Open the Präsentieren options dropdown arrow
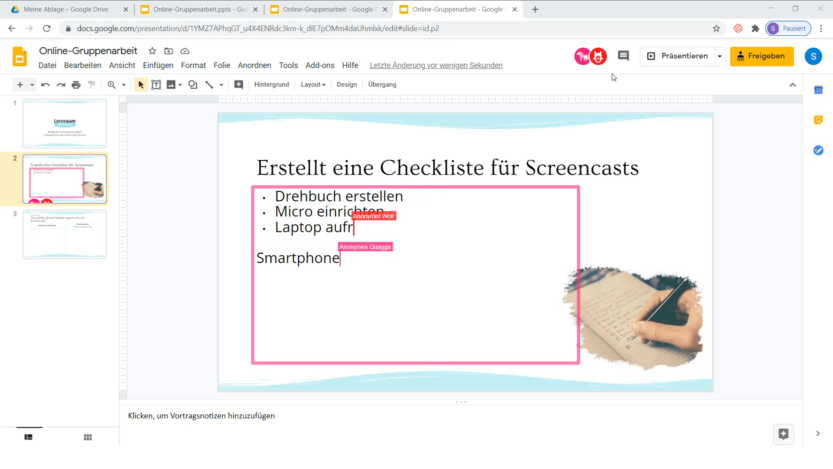 (x=720, y=56)
